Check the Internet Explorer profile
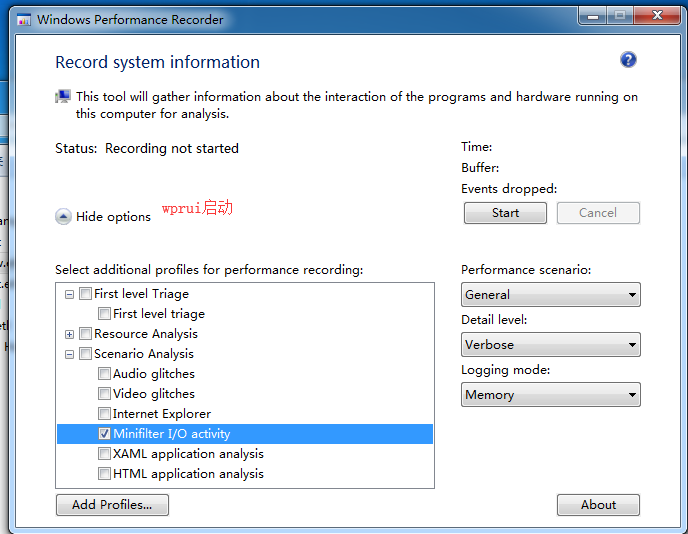 click(104, 414)
